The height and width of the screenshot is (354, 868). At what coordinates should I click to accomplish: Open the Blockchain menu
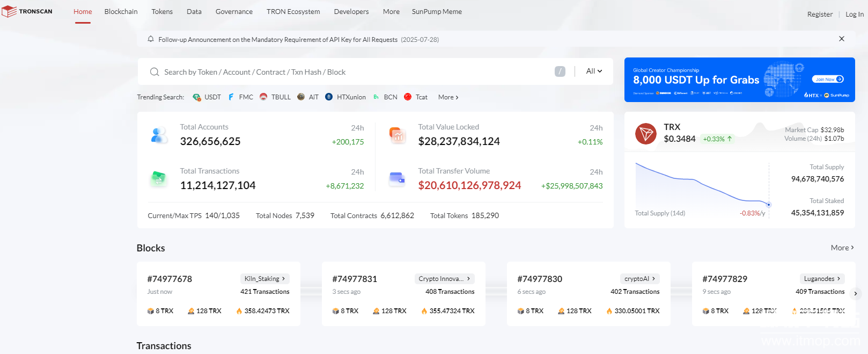pos(121,12)
